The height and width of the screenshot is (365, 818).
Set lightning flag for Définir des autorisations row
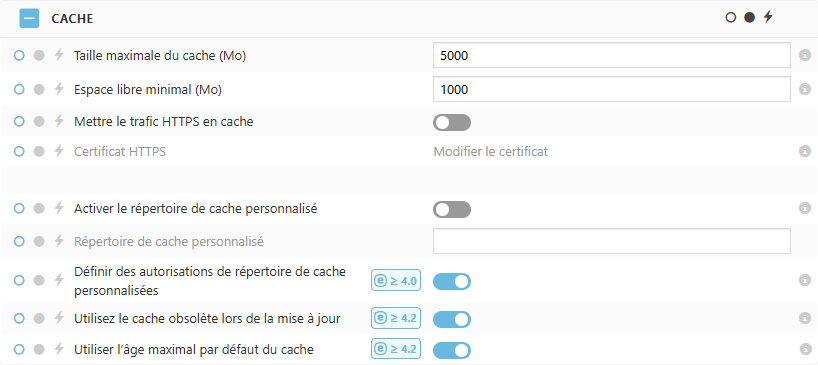click(x=59, y=280)
